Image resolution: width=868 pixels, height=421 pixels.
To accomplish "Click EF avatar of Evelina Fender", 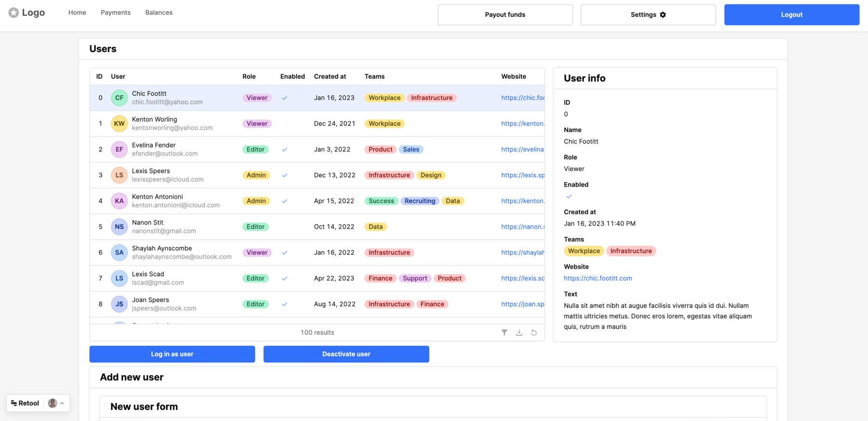I will (x=119, y=149).
